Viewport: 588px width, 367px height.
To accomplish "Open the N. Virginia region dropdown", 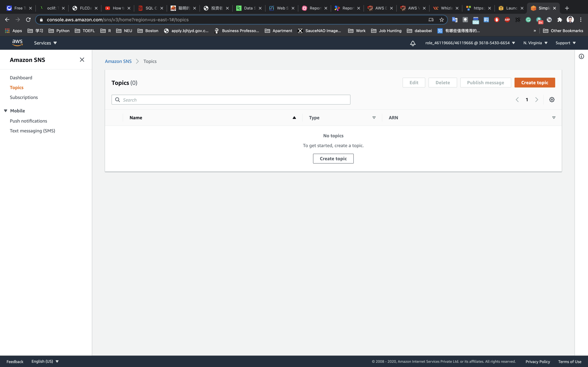I will tap(535, 43).
